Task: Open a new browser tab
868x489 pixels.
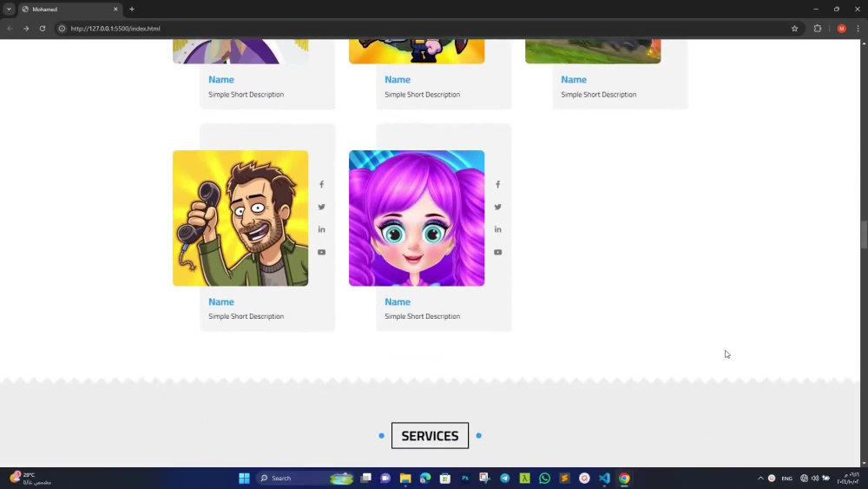Action: click(x=132, y=9)
